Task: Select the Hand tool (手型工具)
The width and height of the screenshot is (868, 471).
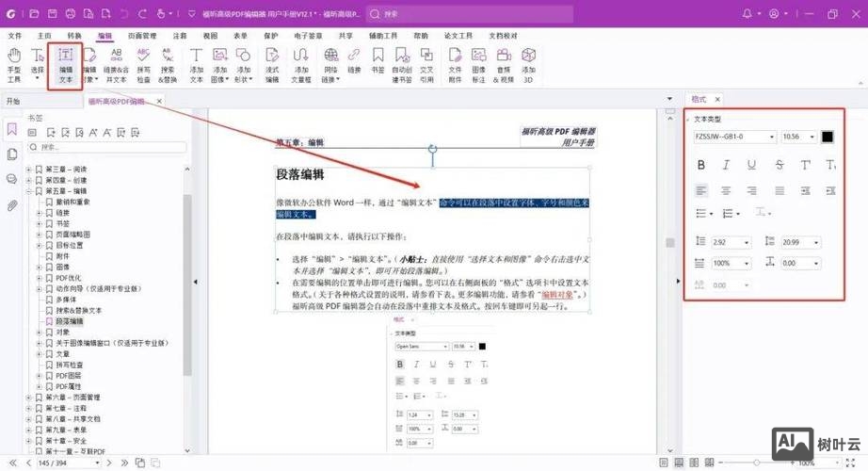Action: 14,64
